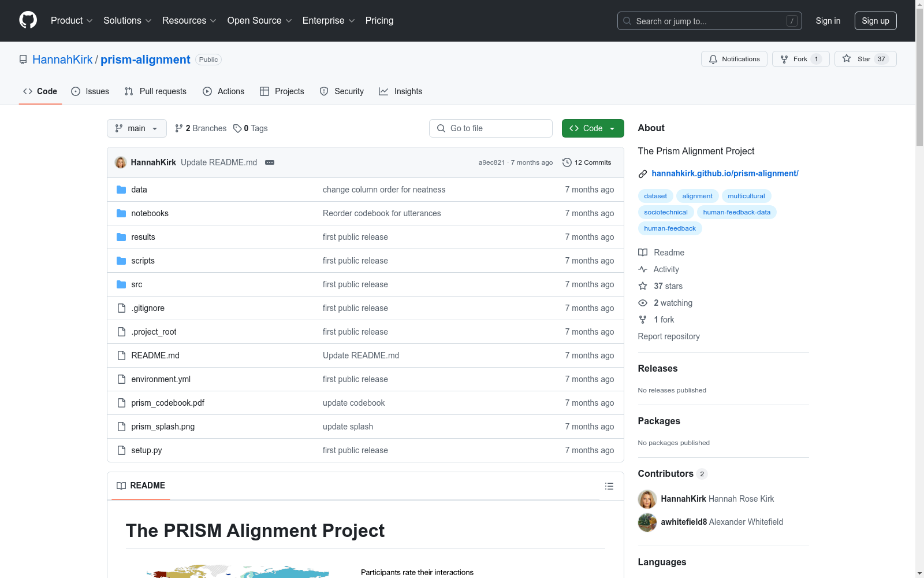This screenshot has width=924, height=578.
Task: Open Readme link in About
Action: [x=661, y=253]
